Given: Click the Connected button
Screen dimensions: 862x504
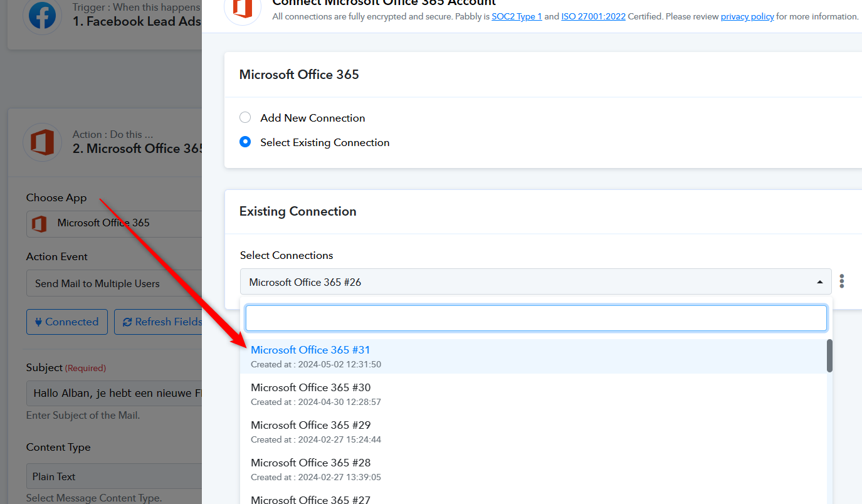Looking at the screenshot, I should point(67,322).
